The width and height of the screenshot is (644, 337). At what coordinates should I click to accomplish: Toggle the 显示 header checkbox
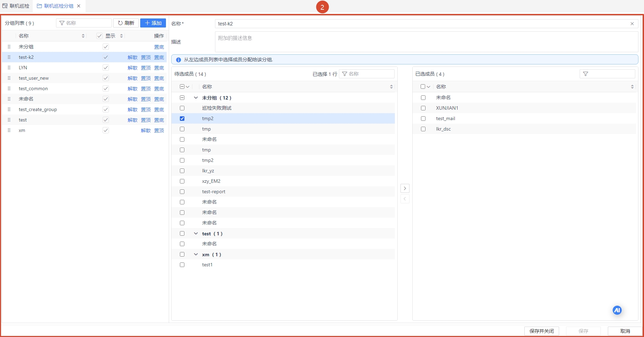pyautogui.click(x=100, y=36)
